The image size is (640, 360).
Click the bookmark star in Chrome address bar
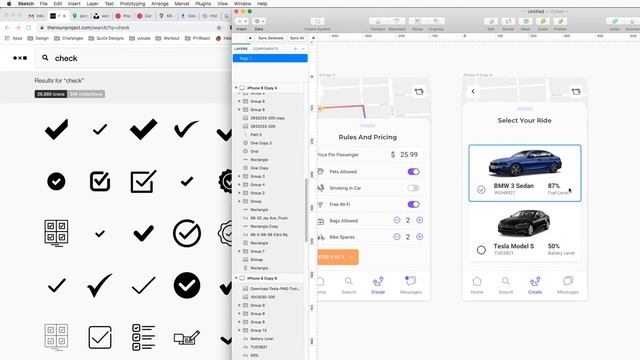(x=219, y=28)
